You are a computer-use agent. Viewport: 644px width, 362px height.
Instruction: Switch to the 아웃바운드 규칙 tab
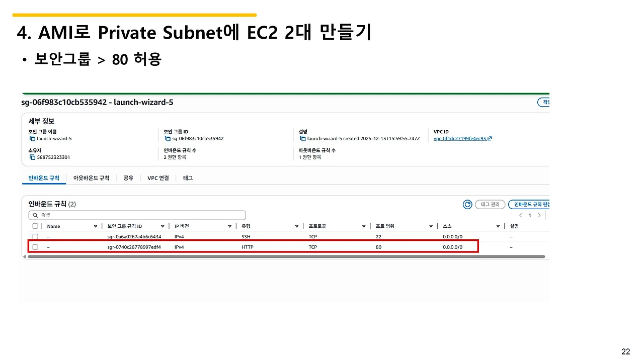coord(91,177)
